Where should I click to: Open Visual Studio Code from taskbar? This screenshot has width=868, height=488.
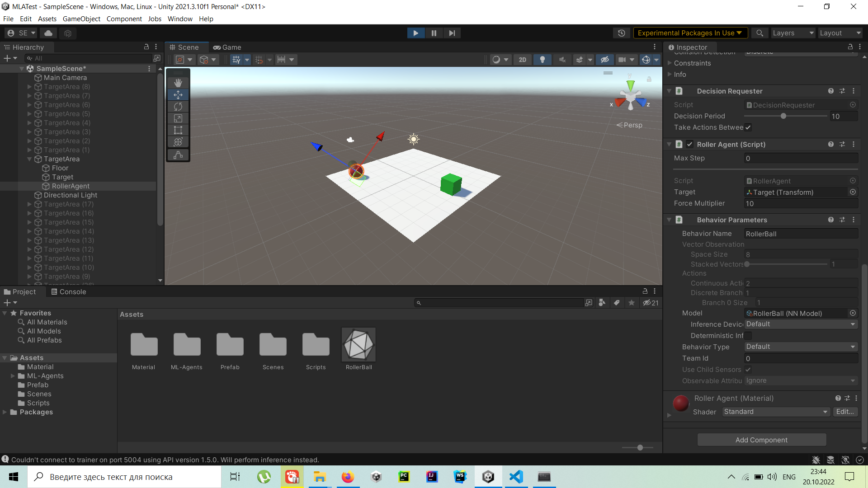point(516,477)
